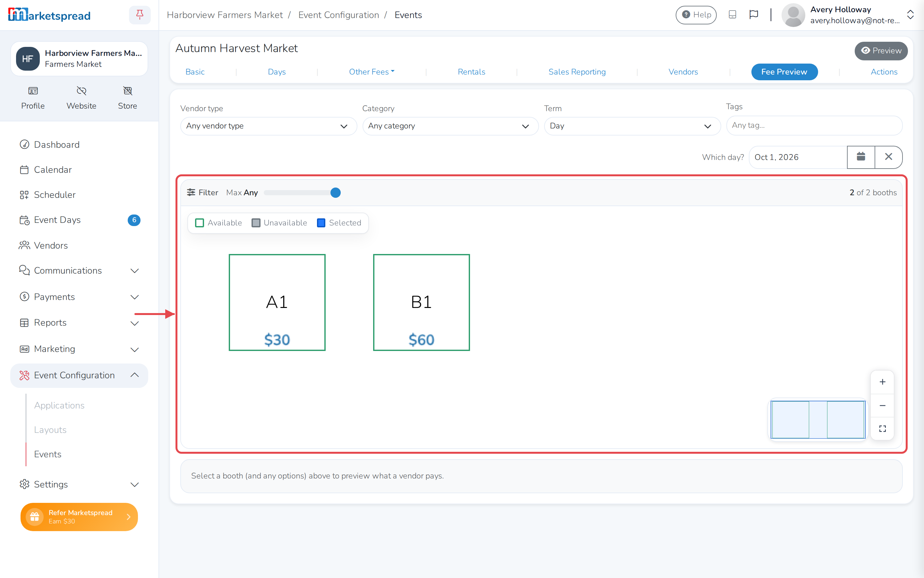Zoom in on the booth map

pos(882,382)
